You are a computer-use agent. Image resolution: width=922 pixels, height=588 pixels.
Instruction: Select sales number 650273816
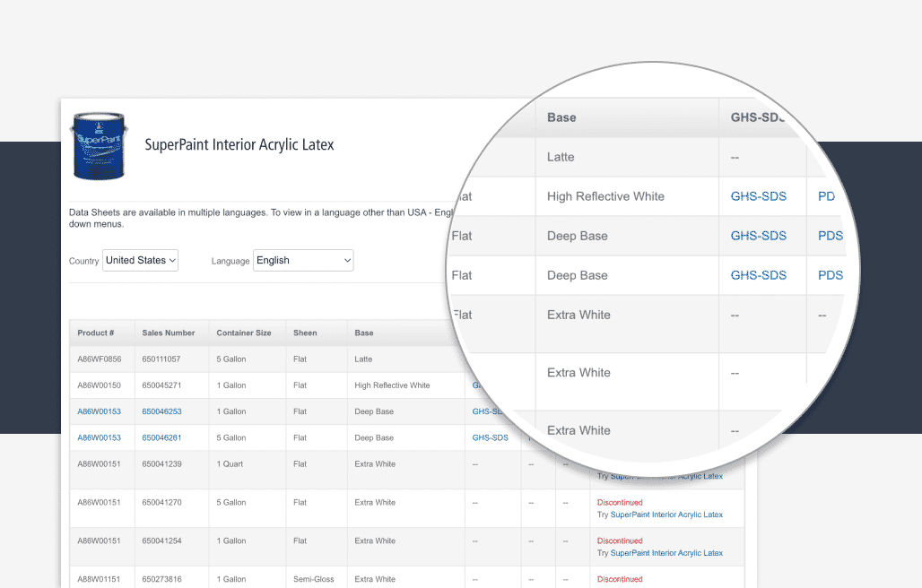(x=161, y=579)
